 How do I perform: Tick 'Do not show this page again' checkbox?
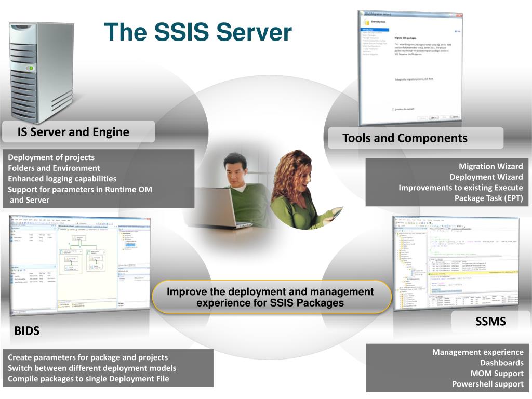393,110
